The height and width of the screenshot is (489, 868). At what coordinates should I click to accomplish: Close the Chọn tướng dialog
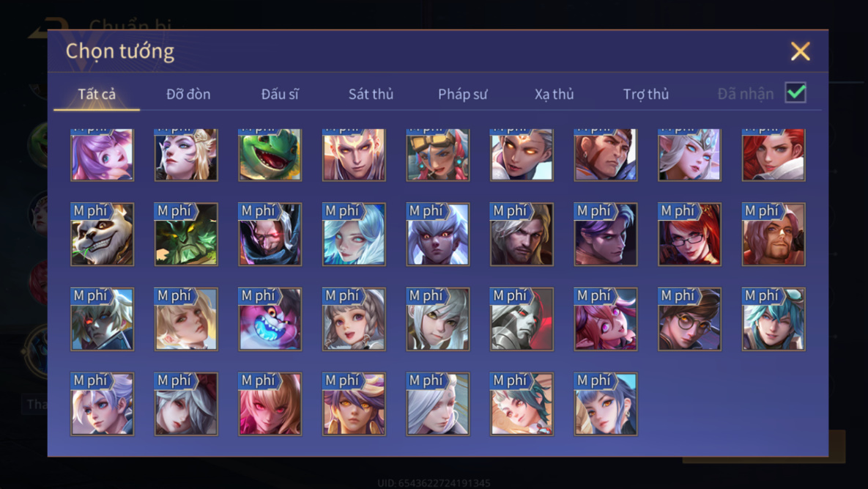pyautogui.click(x=800, y=51)
